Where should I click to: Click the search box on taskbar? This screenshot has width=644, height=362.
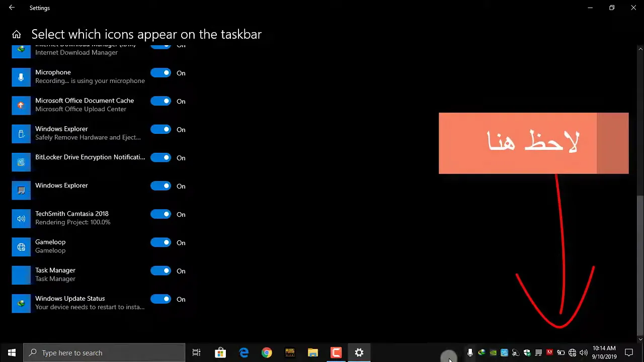104,353
